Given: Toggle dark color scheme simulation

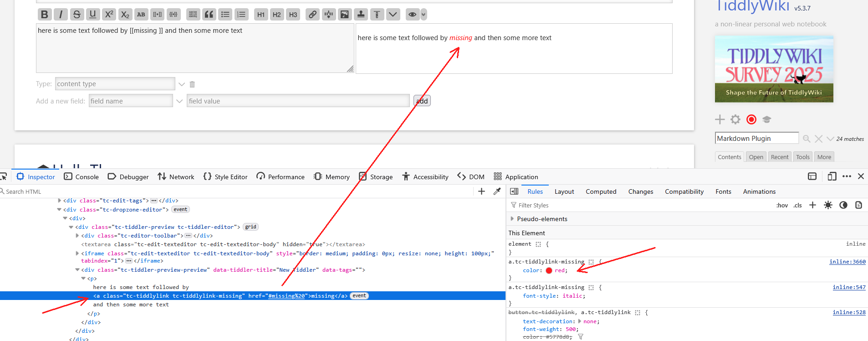Looking at the screenshot, I should pyautogui.click(x=843, y=205).
